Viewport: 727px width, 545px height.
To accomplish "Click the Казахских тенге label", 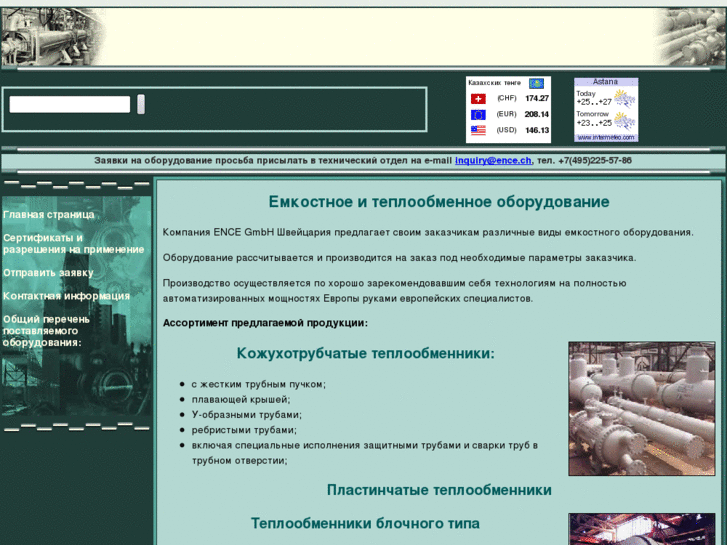I will [x=494, y=83].
